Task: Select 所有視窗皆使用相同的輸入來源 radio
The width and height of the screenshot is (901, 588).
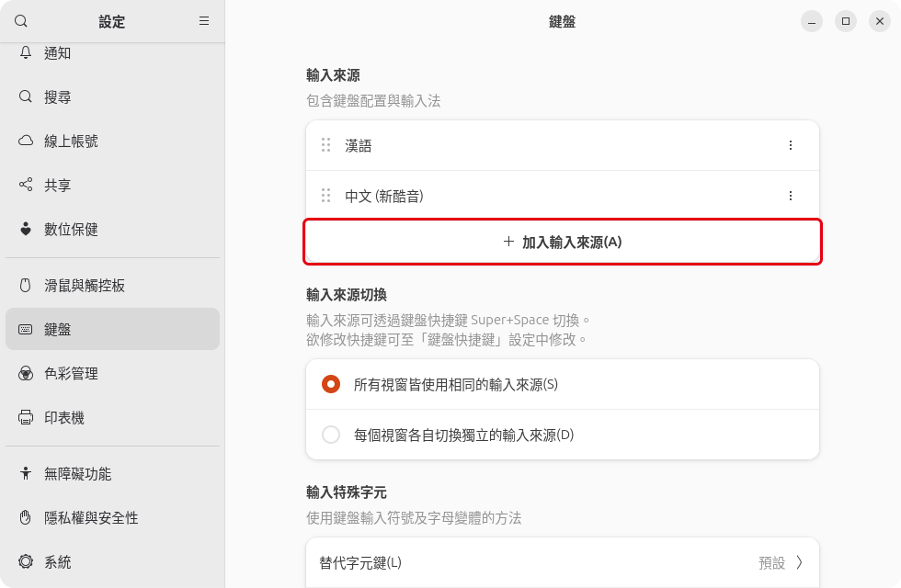Action: (331, 384)
